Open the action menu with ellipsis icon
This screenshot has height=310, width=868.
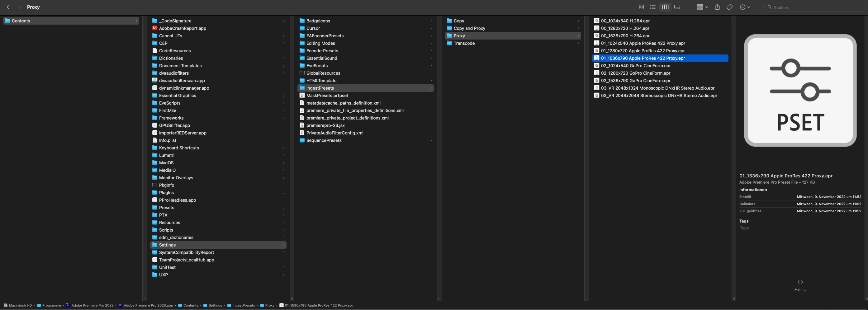coord(745,7)
